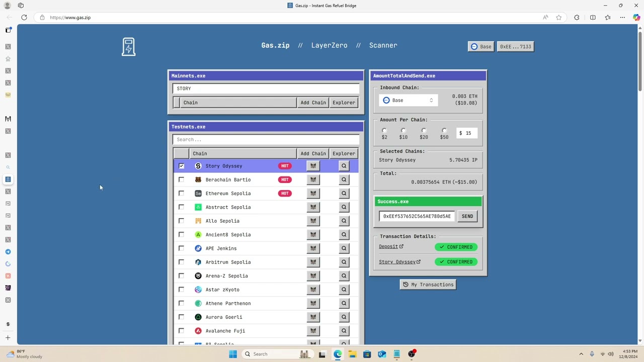The width and height of the screenshot is (644, 362).
Task: Open explorer for Abstract Sepolia row
Action: [344, 207]
